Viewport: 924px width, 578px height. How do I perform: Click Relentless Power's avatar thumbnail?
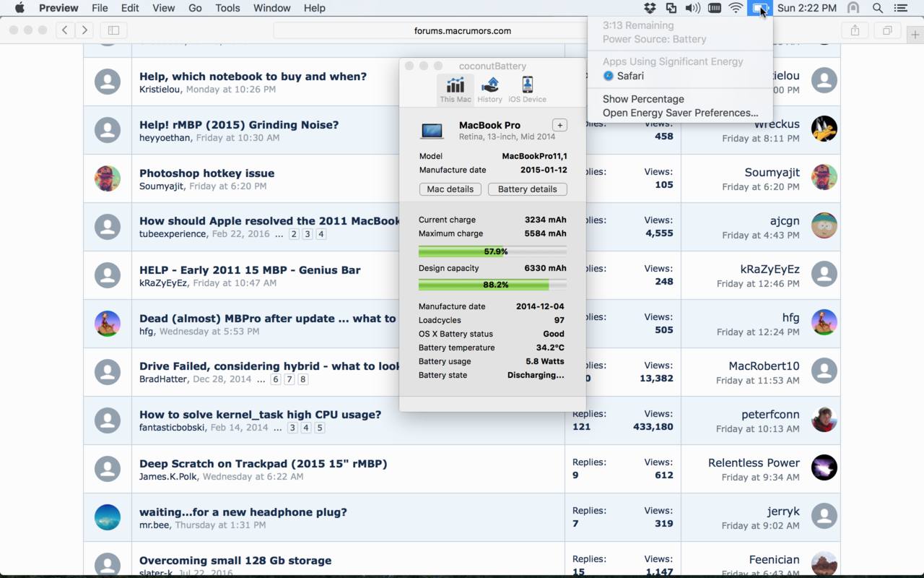[x=824, y=467]
